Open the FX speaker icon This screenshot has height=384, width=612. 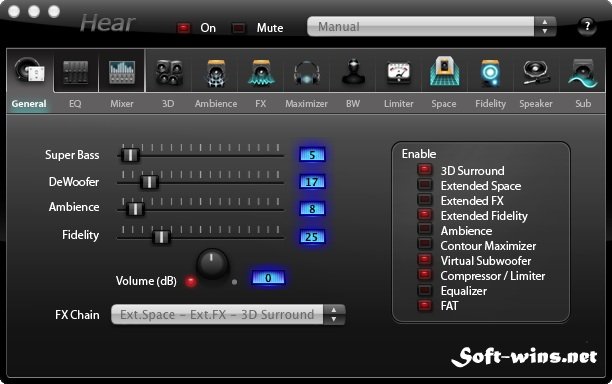click(x=261, y=73)
